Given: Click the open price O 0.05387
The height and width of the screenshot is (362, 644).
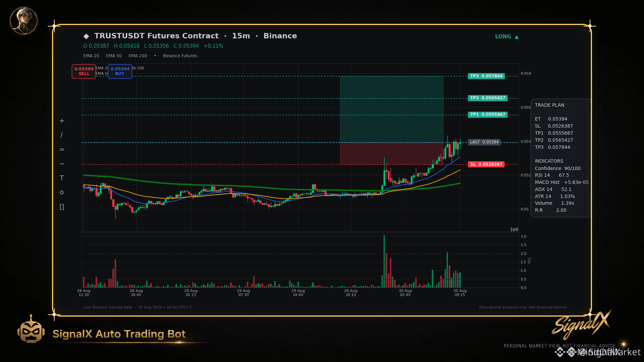Looking at the screenshot, I should coord(96,46).
